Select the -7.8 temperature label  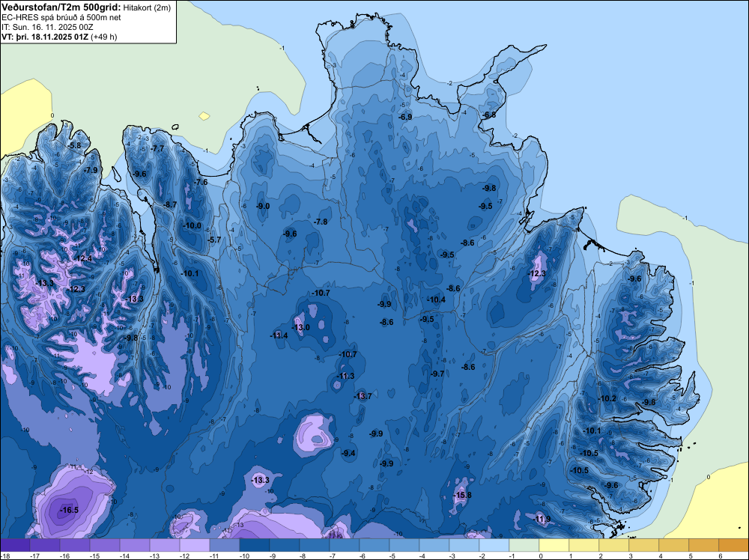click(x=320, y=222)
